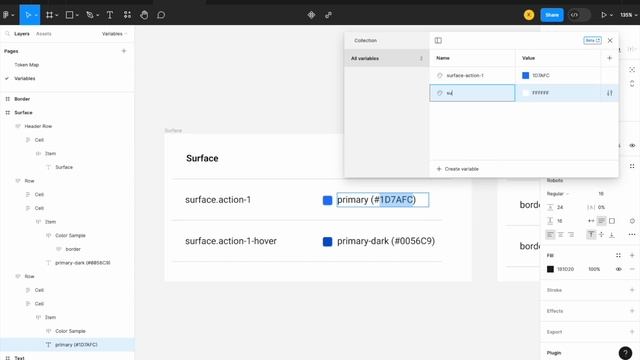640x360 pixels.
Task: Add a new fill with plus
Action: click(x=632, y=256)
